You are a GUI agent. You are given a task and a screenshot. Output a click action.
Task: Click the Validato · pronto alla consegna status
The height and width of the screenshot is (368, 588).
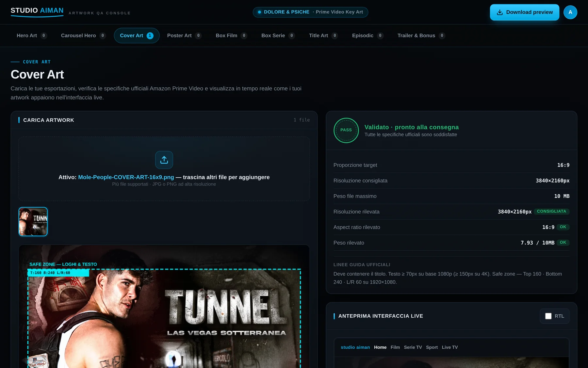pyautogui.click(x=412, y=127)
